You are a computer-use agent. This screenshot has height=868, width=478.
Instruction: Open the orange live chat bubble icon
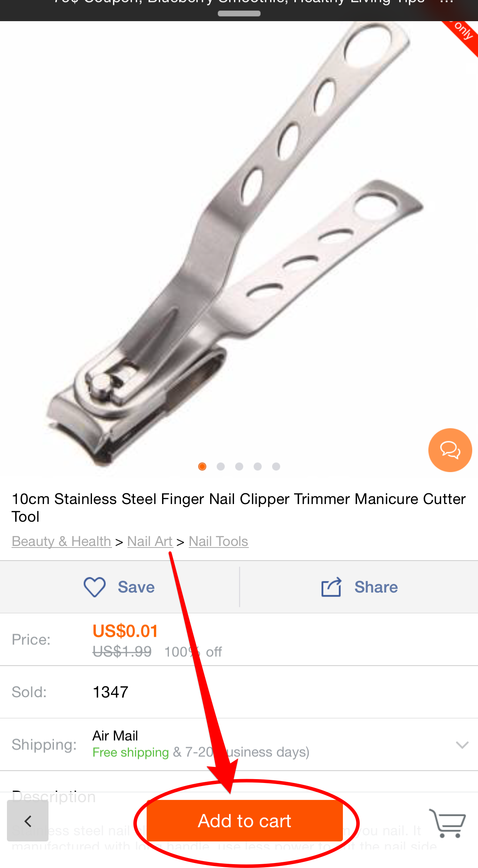point(450,450)
